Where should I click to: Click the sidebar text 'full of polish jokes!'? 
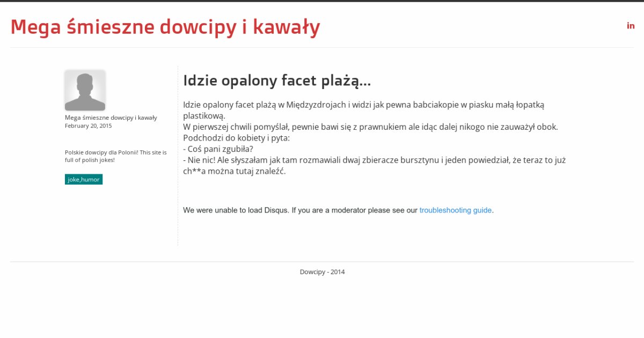click(x=90, y=160)
